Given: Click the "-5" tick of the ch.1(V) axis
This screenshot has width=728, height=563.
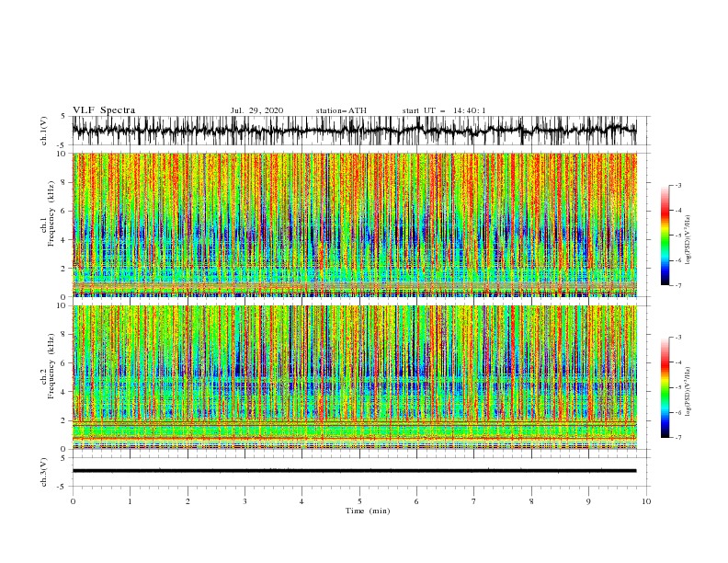Looking at the screenshot, I should [x=63, y=145].
